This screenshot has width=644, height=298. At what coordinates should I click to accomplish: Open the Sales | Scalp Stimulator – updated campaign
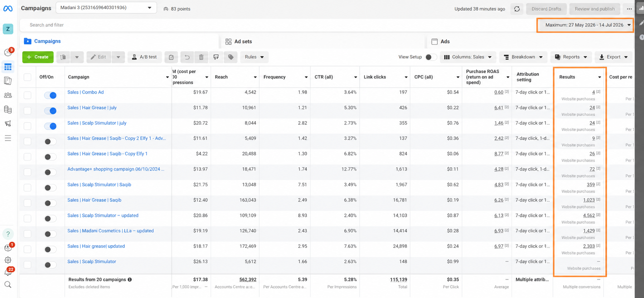[103, 216]
